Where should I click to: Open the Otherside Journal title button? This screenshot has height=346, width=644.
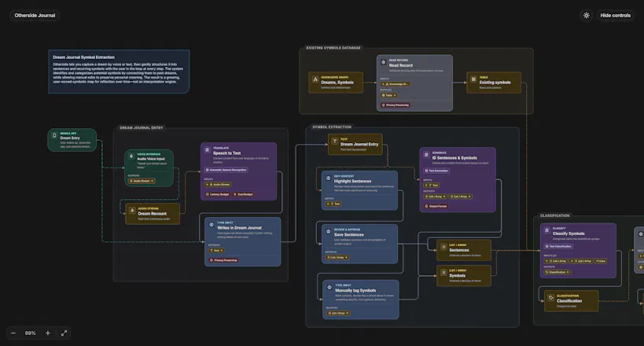click(35, 15)
